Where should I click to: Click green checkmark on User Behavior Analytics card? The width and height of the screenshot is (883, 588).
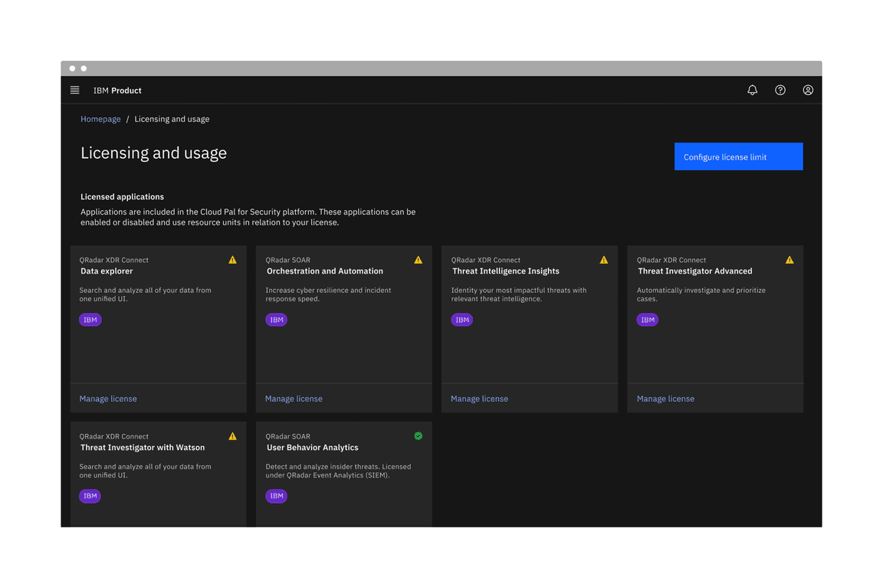[418, 436]
